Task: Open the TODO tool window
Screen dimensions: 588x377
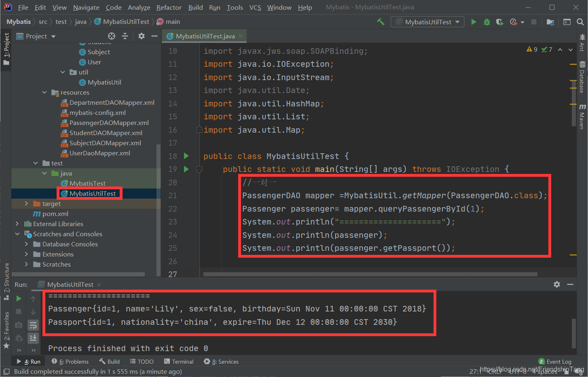Action: pos(142,362)
